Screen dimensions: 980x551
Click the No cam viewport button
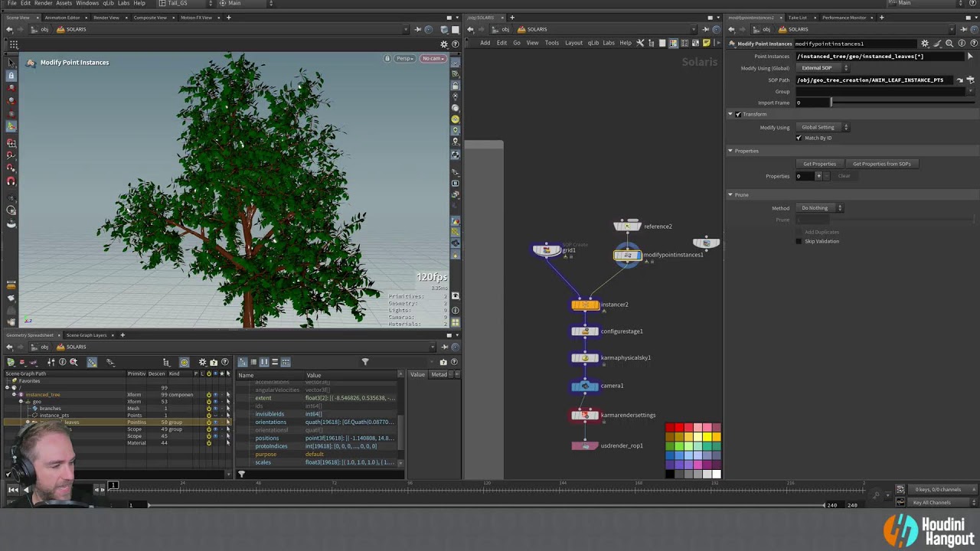[x=433, y=58]
